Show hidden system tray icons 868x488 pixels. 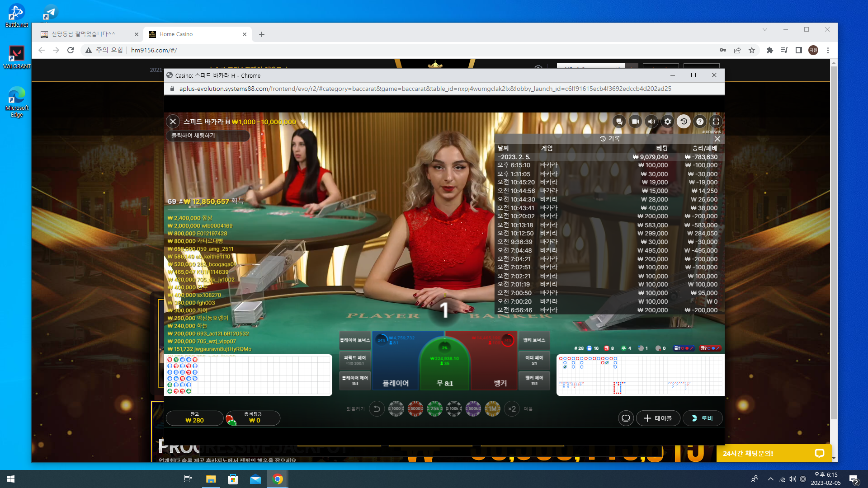(x=770, y=479)
